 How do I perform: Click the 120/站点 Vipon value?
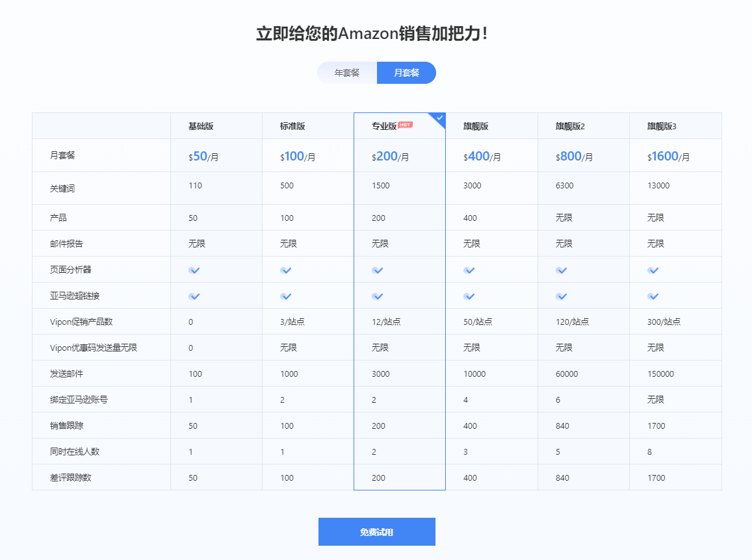coord(572,322)
